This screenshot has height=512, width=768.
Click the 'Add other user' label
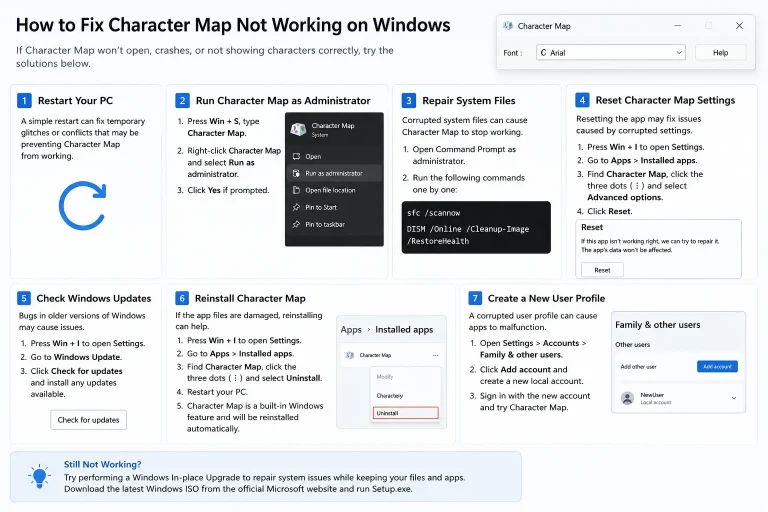(638, 366)
